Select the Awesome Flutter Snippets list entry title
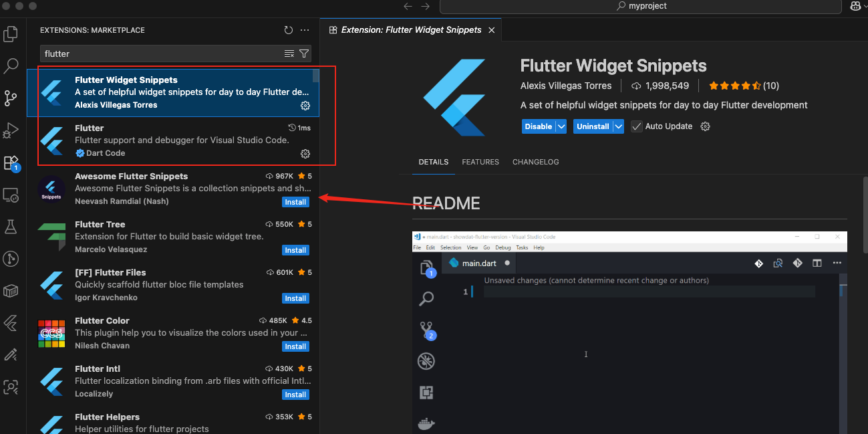Screen dimensions: 868x434 tap(132, 177)
